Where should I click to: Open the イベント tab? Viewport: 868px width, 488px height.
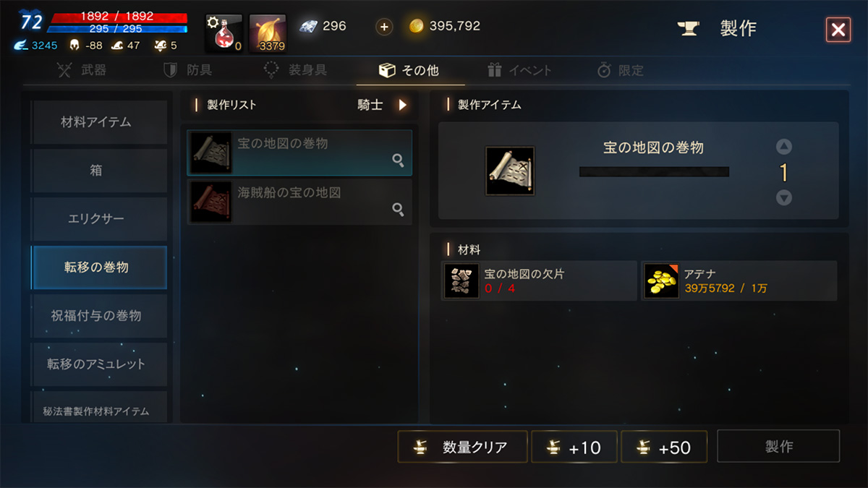(x=519, y=70)
